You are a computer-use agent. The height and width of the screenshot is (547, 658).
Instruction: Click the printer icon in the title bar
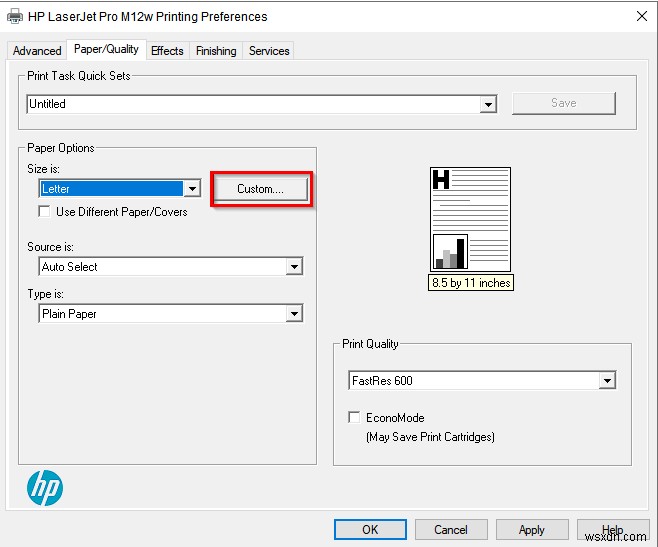pos(15,17)
